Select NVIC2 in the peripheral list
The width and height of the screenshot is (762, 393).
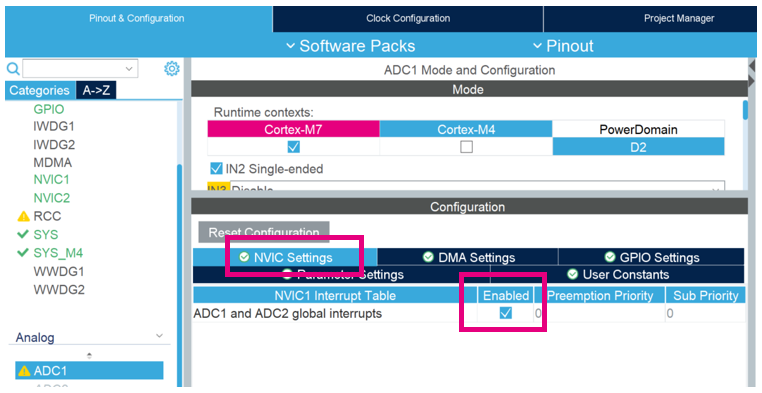click(52, 198)
